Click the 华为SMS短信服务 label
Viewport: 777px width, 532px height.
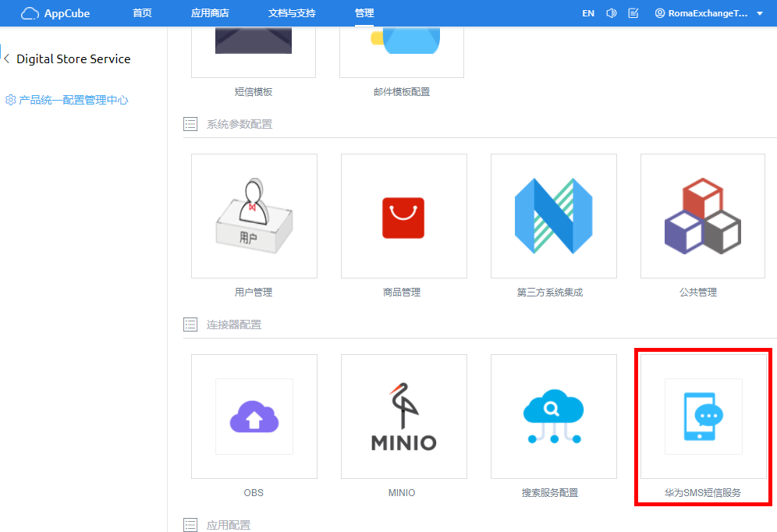(703, 493)
